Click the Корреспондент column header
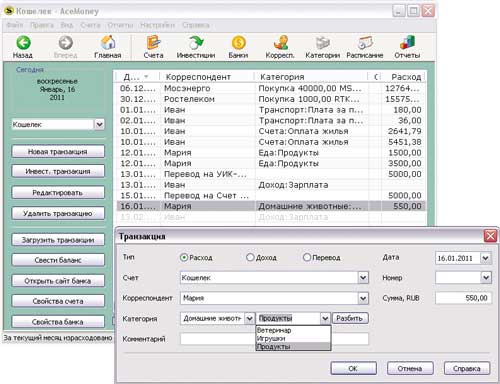Viewport: 500px width, 384px height. click(x=207, y=77)
